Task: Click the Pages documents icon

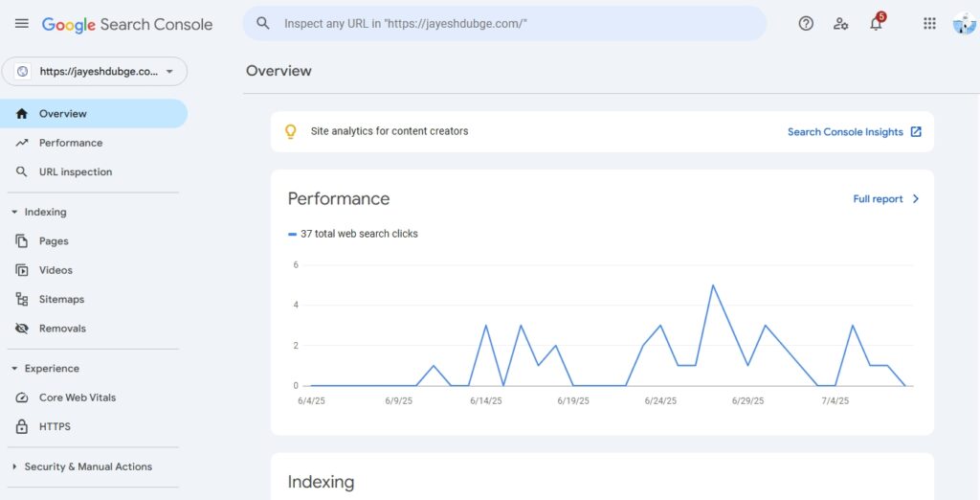Action: tap(22, 241)
